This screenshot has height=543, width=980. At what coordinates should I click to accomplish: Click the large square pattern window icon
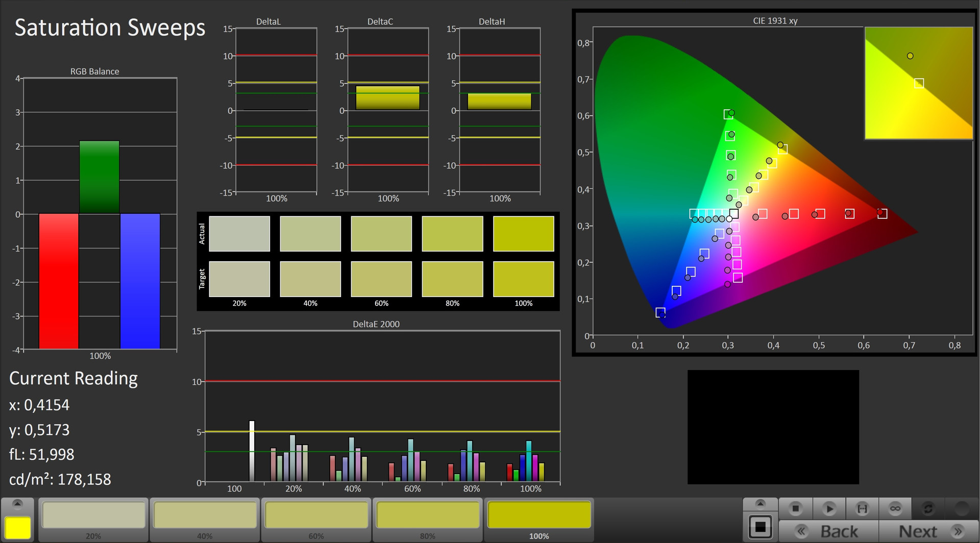click(760, 527)
